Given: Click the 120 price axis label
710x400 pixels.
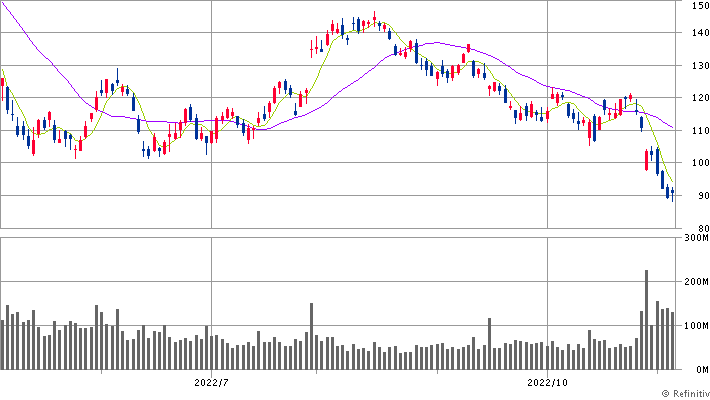Looking at the screenshot, I should point(700,98).
